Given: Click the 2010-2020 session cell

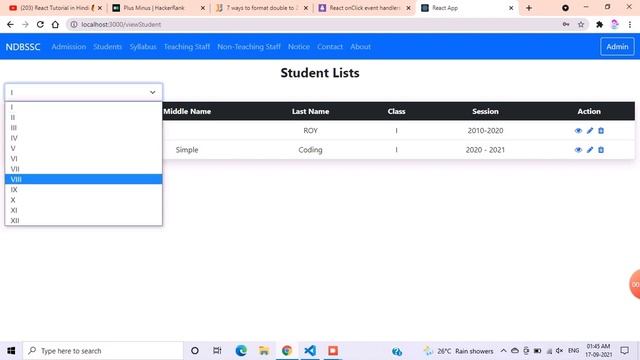Looking at the screenshot, I should (485, 131).
